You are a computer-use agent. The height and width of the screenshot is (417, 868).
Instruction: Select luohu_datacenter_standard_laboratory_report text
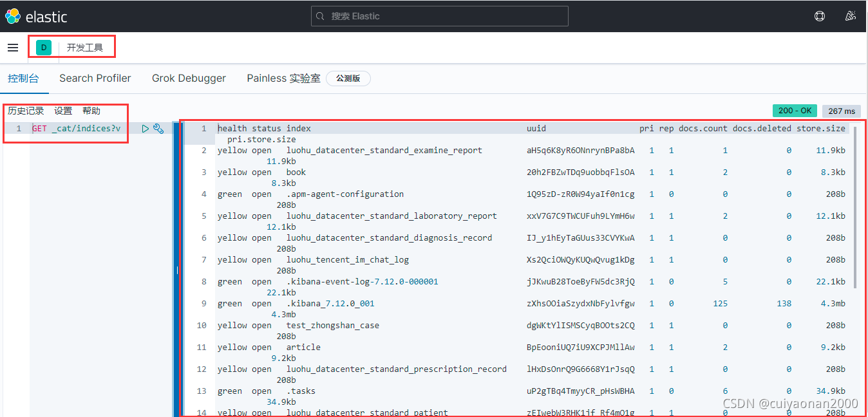(392, 216)
